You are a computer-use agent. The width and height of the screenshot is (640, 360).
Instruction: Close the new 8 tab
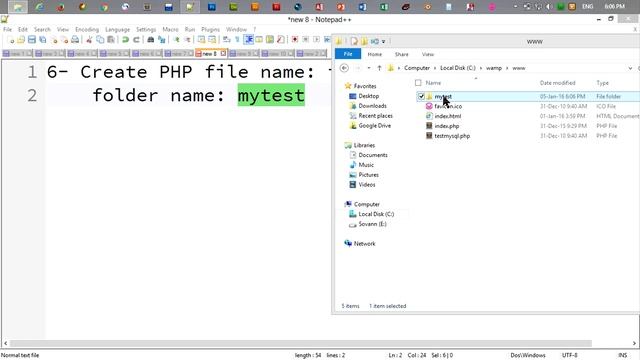coord(223,53)
